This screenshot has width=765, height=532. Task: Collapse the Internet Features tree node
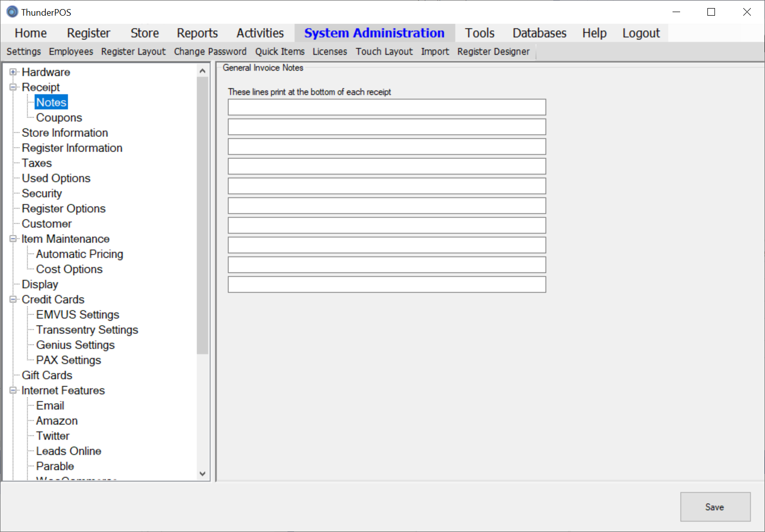13,391
